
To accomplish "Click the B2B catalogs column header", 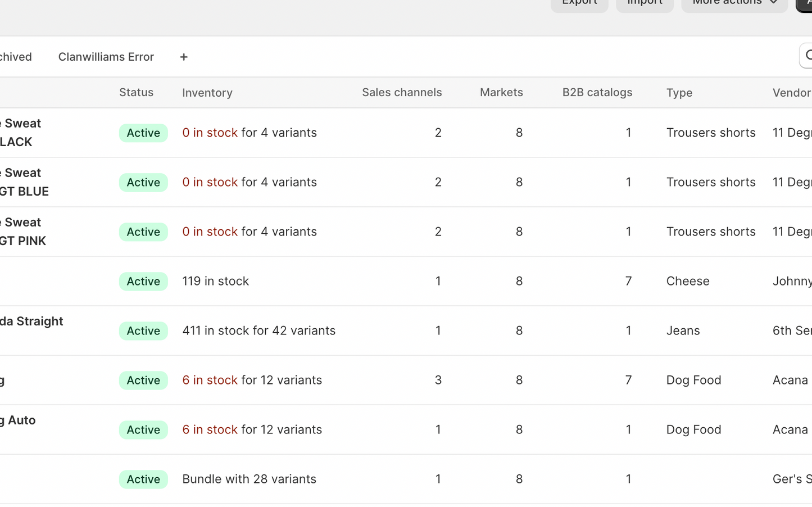I will [597, 92].
